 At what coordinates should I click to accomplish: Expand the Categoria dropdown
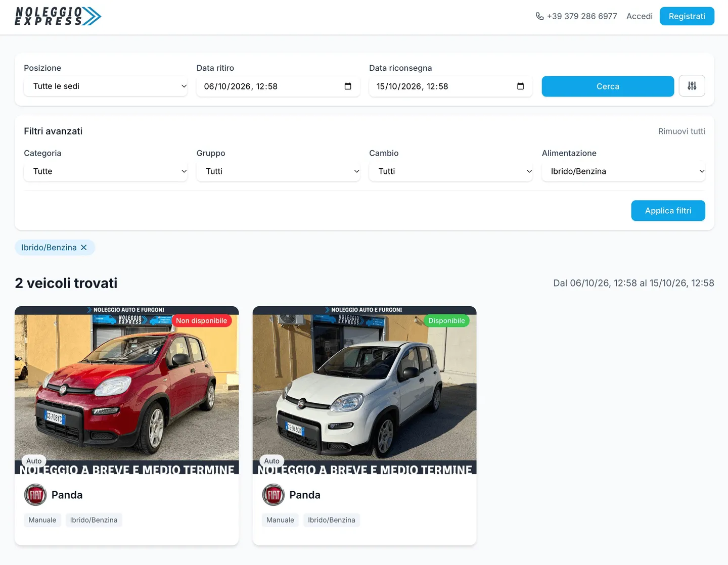[x=106, y=171]
